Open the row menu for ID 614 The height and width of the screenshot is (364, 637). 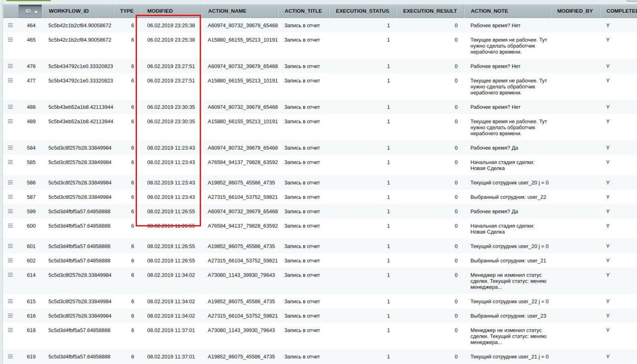point(10,274)
